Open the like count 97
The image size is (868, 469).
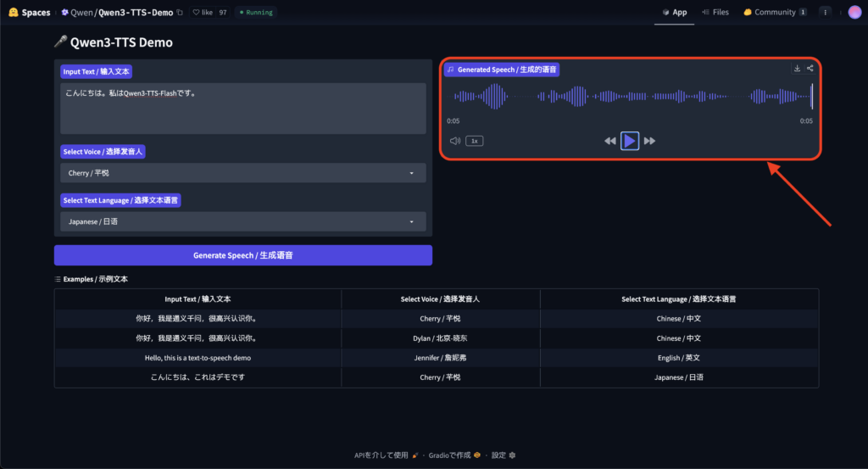(223, 12)
